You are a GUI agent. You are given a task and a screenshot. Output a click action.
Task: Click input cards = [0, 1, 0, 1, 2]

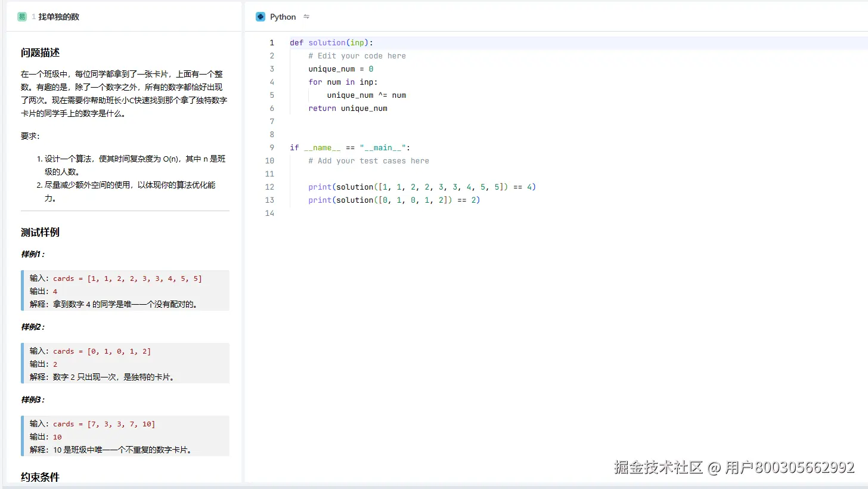pos(102,351)
